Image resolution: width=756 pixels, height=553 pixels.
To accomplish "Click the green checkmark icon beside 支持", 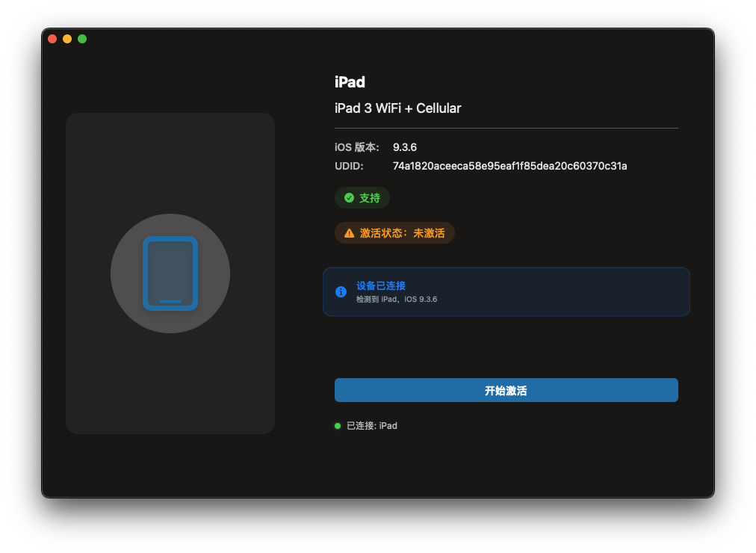I will (349, 198).
